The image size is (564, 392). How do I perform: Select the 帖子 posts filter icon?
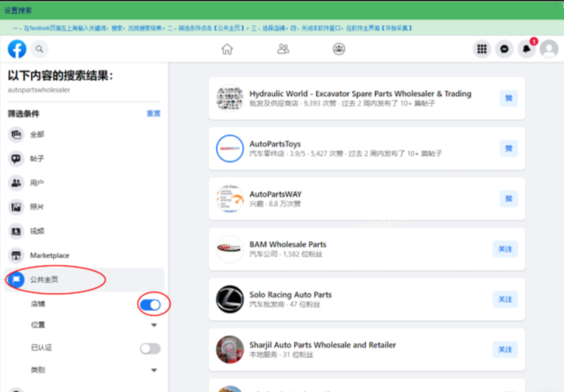(x=16, y=159)
